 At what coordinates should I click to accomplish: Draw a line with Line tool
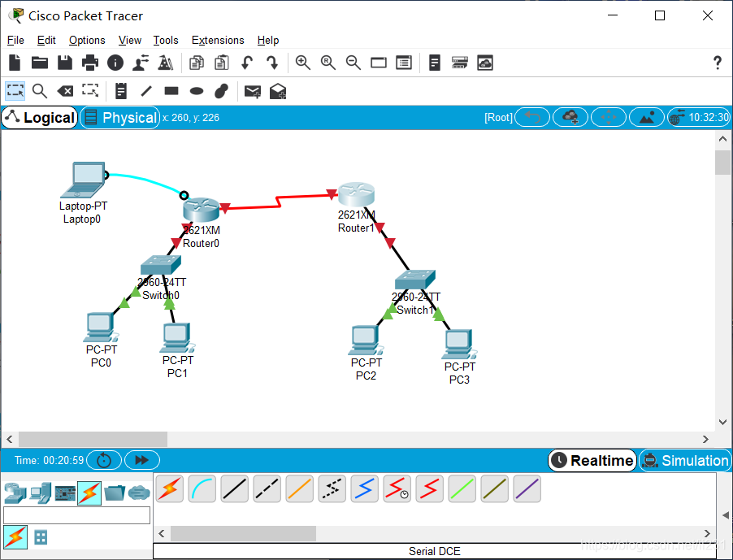point(146,91)
